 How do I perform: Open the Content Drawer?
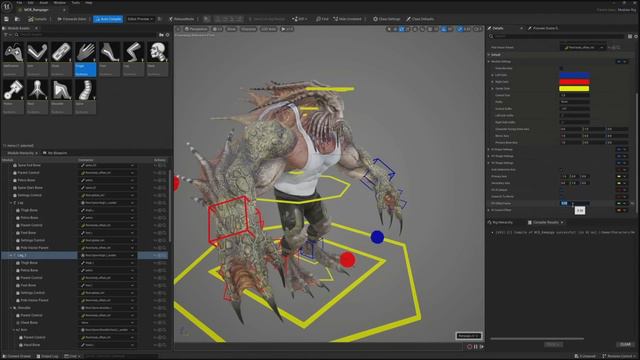point(17,356)
